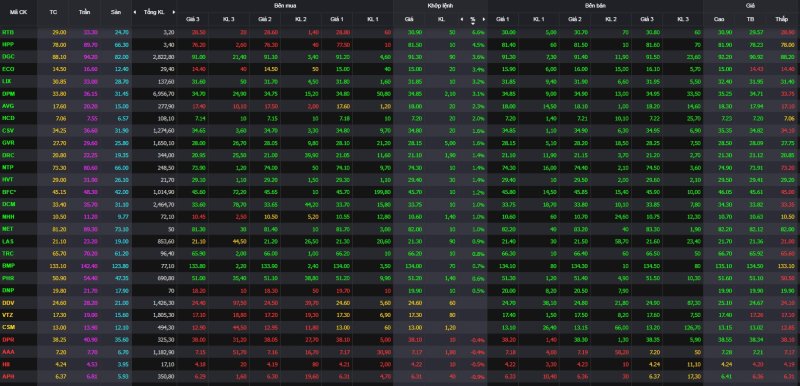
Task: Click the Mã CK column header
Action: [x=11, y=12]
